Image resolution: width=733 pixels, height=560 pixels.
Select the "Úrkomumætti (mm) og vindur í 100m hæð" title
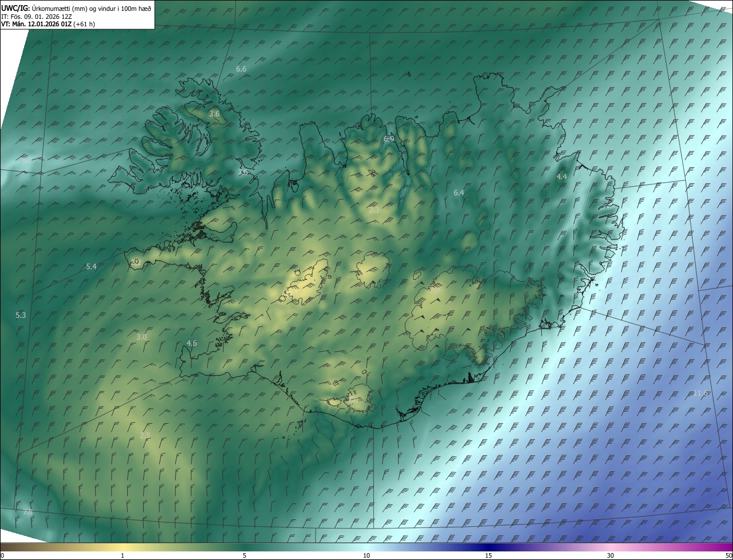(x=91, y=8)
